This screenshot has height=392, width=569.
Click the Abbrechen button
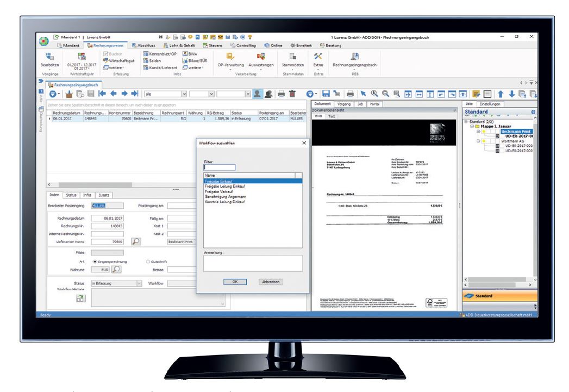271,282
